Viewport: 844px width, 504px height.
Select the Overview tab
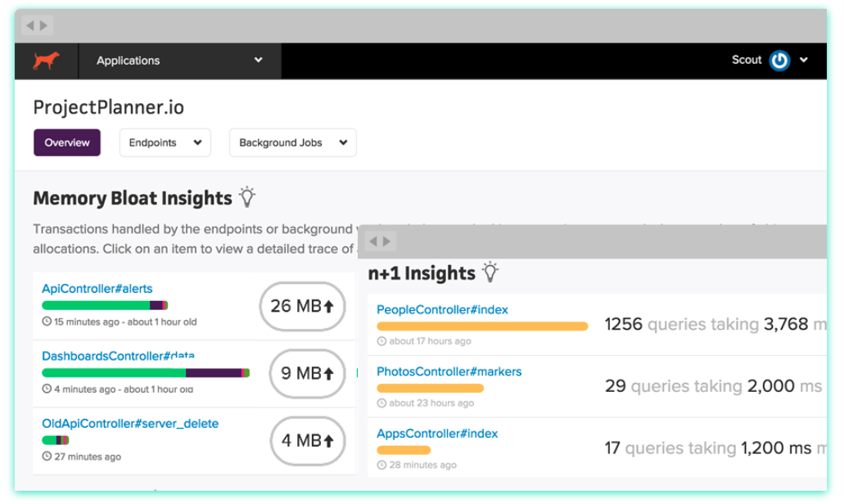66,142
